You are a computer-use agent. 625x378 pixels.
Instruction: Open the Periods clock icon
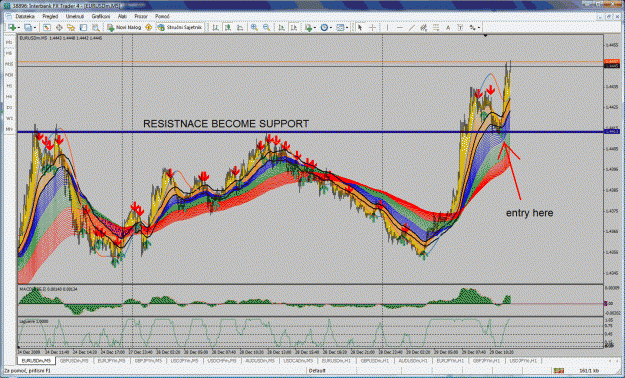click(324, 28)
